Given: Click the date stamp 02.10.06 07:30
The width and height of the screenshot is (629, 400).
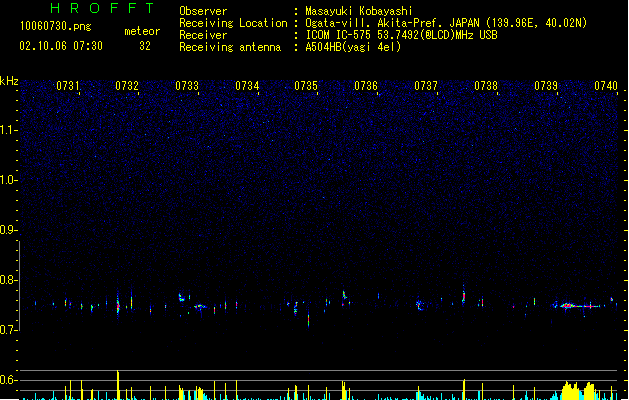Looking at the screenshot, I should pos(61,46).
